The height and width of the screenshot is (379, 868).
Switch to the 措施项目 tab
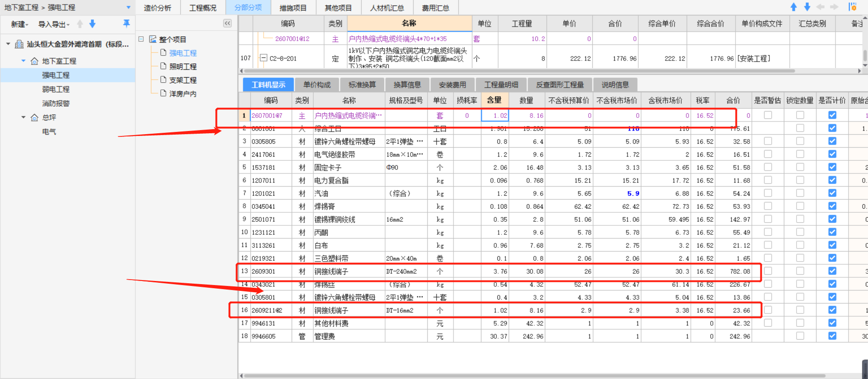293,8
